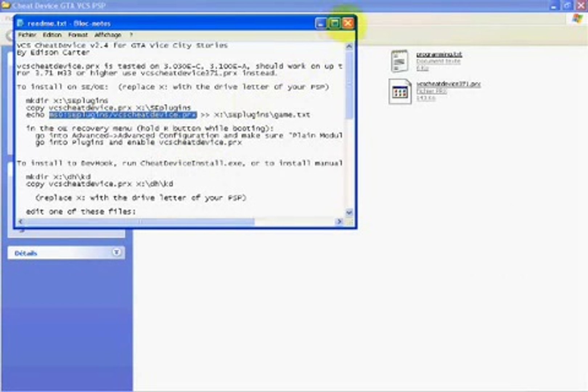Click the 'go into Plugins and enable' line
Screen dimensions: 588x392
coord(139,142)
